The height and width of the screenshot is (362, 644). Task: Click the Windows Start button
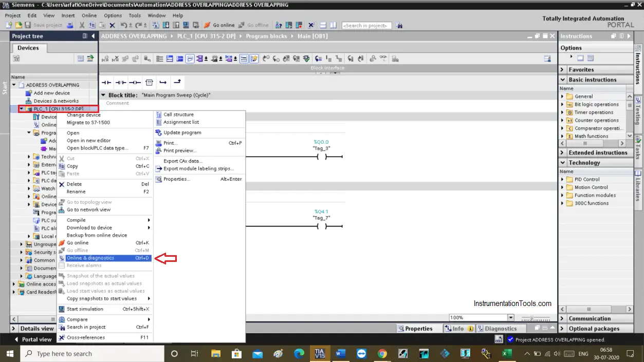pos(10,353)
